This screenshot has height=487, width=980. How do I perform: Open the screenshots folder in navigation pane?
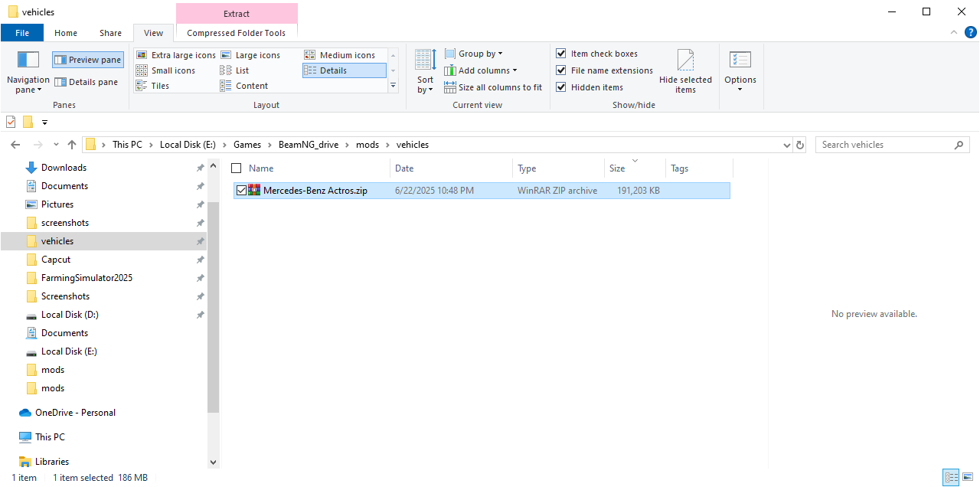65,223
